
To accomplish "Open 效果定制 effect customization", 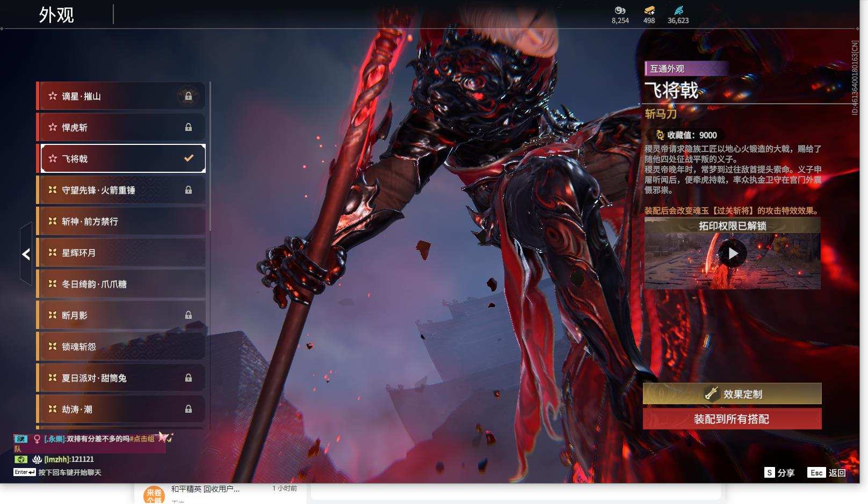I will pyautogui.click(x=732, y=394).
